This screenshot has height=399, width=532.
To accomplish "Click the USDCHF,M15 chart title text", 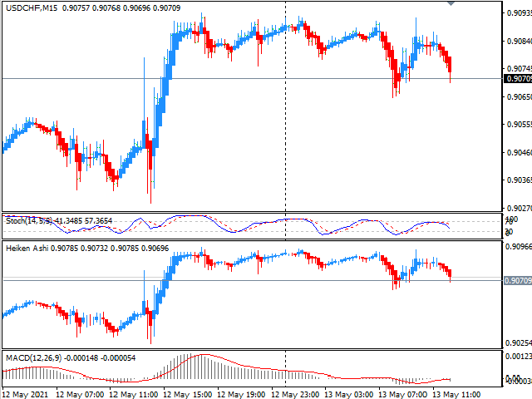I will point(32,7).
